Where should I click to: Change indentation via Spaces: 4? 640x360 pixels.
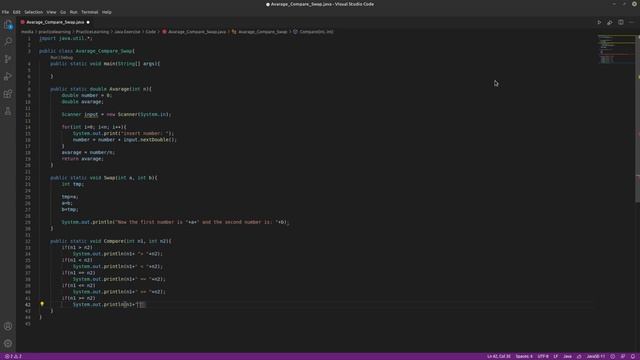coord(524,356)
